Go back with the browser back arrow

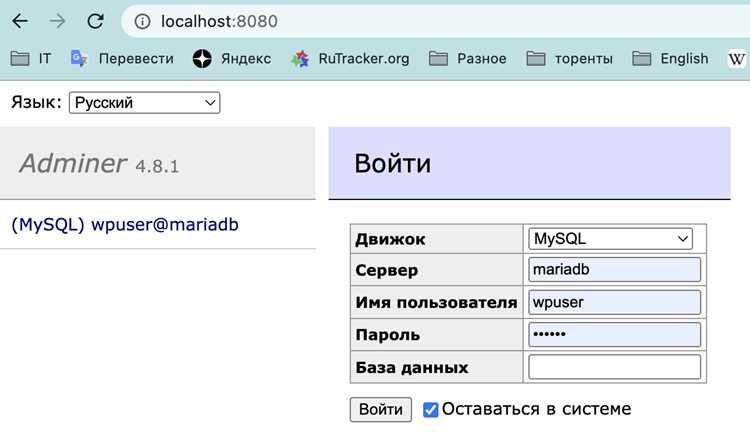coord(20,21)
